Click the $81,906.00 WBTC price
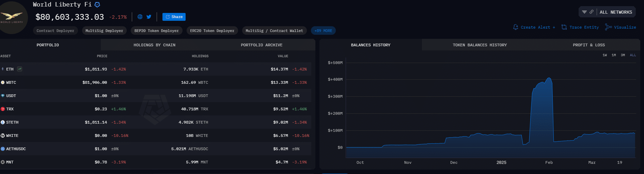Image resolution: width=644 pixels, height=174 pixels. [95, 82]
